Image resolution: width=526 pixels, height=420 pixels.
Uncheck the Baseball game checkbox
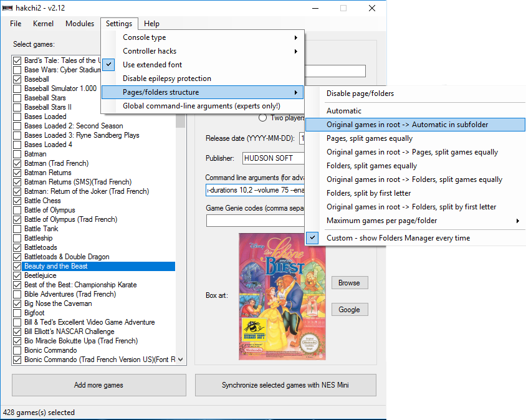[17, 80]
